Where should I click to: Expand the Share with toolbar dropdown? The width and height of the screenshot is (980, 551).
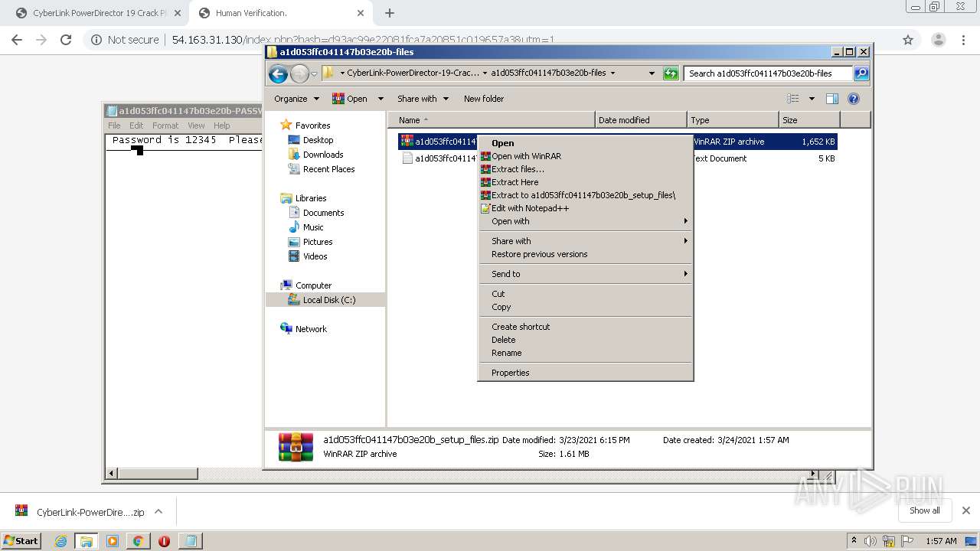tap(422, 99)
